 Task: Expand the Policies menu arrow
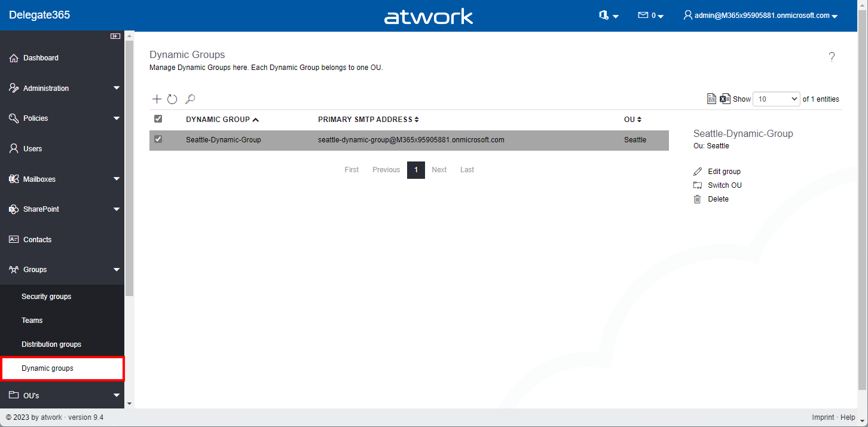pos(117,118)
